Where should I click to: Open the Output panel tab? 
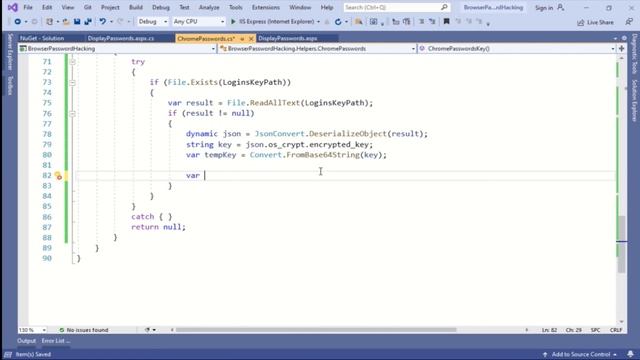[x=27, y=341]
